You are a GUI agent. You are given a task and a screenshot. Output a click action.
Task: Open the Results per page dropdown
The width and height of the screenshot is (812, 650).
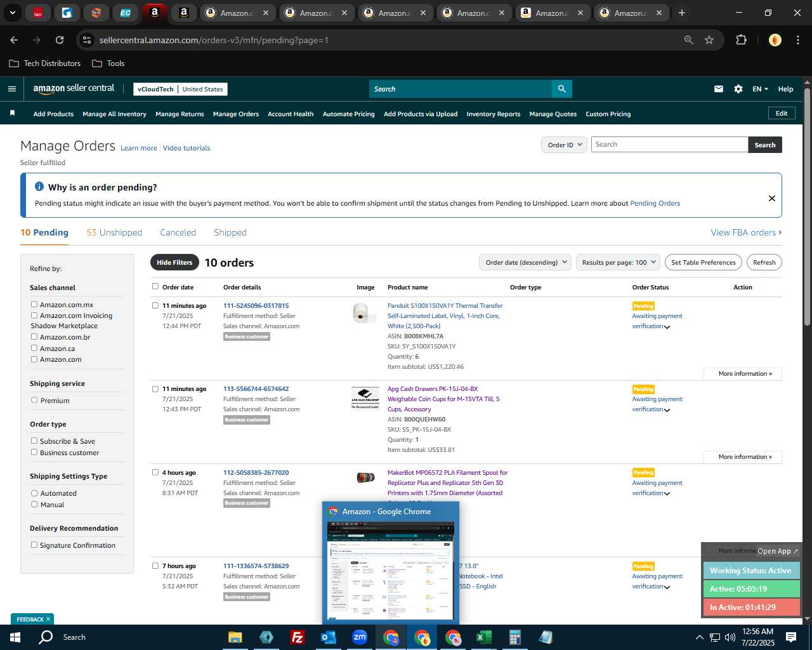tap(619, 262)
